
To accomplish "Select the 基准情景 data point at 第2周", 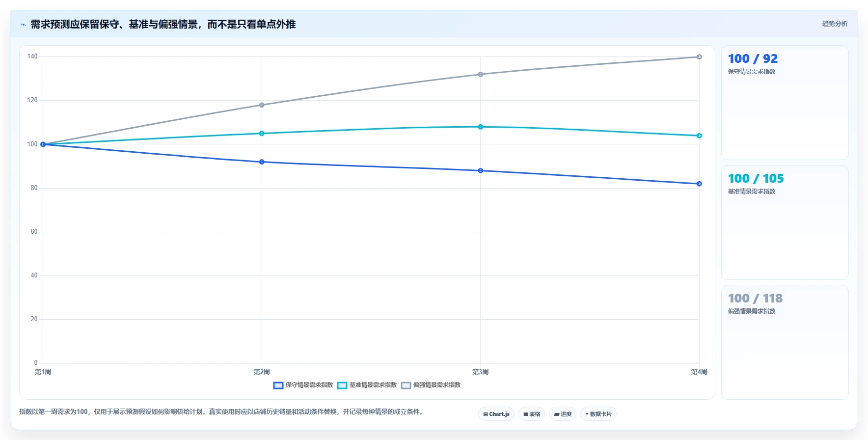I will pos(262,134).
